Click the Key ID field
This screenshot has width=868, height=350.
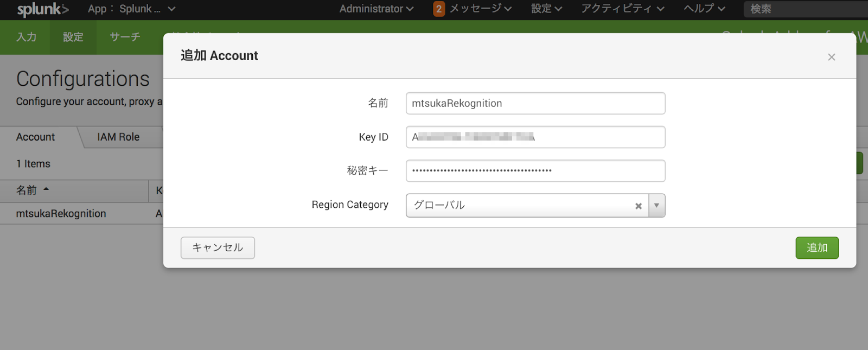[535, 137]
